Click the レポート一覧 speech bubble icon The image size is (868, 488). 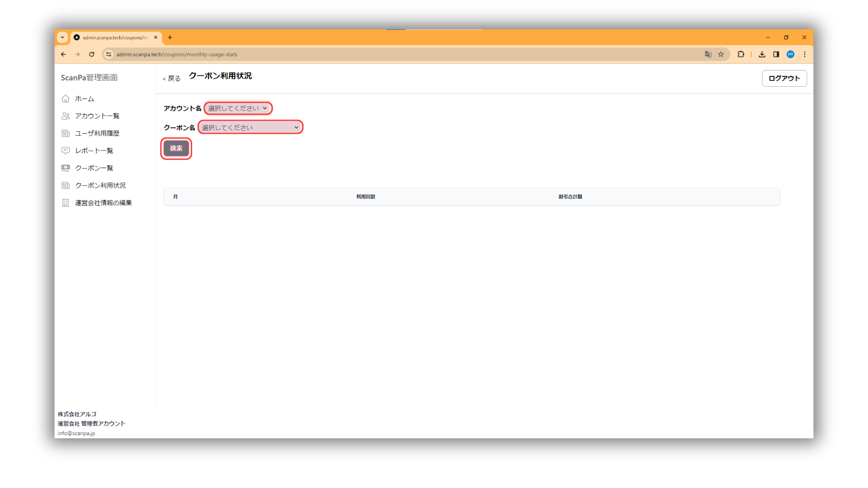pyautogui.click(x=66, y=150)
